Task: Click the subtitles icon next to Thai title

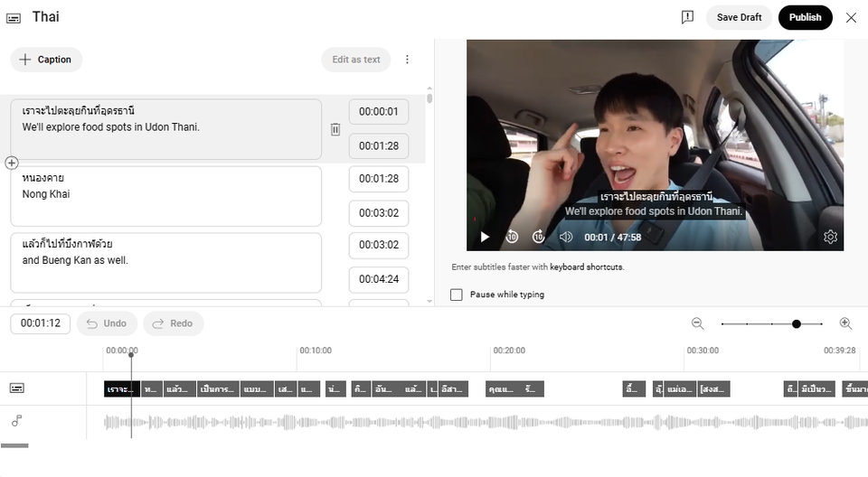Action: point(14,18)
